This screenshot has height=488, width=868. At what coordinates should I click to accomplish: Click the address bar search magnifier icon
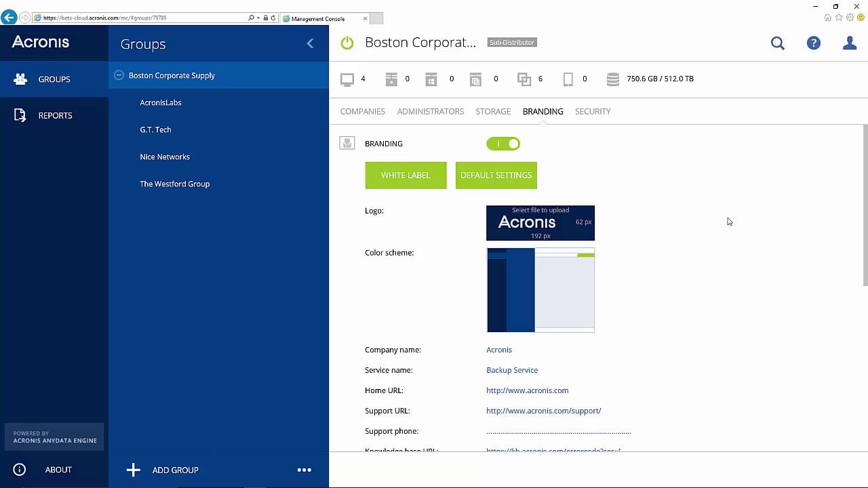251,18
